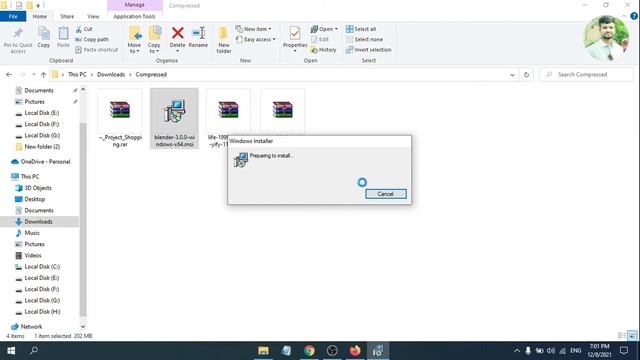640x360 pixels.
Task: Switch to details view layout
Action: point(622,336)
